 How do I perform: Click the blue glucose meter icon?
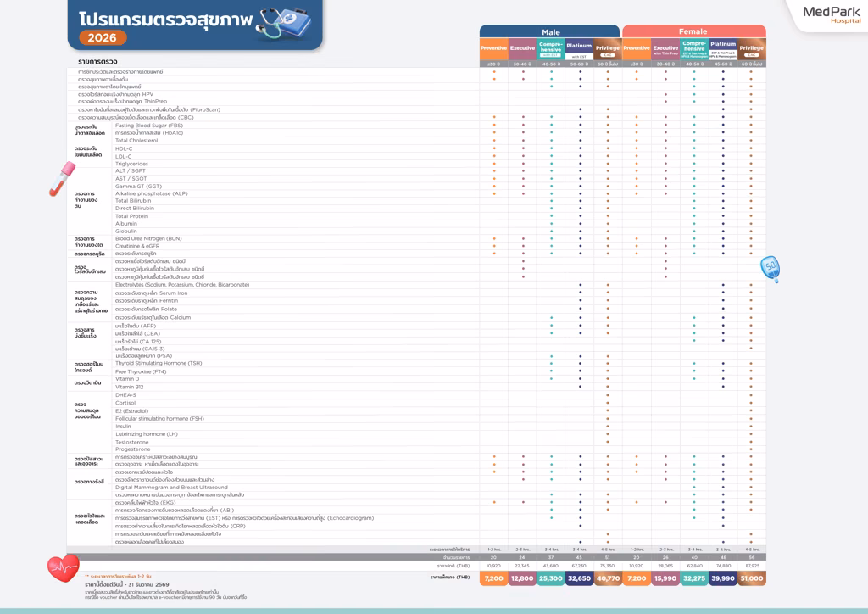click(771, 269)
